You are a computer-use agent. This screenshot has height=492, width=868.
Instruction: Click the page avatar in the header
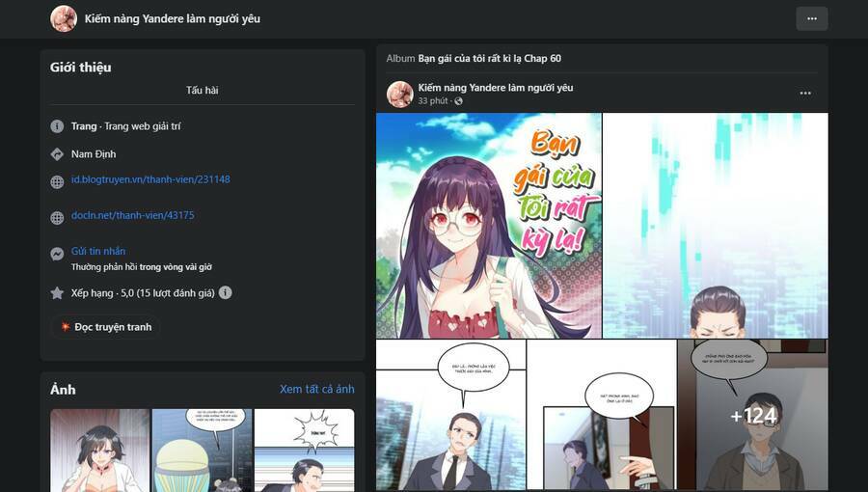pos(64,18)
